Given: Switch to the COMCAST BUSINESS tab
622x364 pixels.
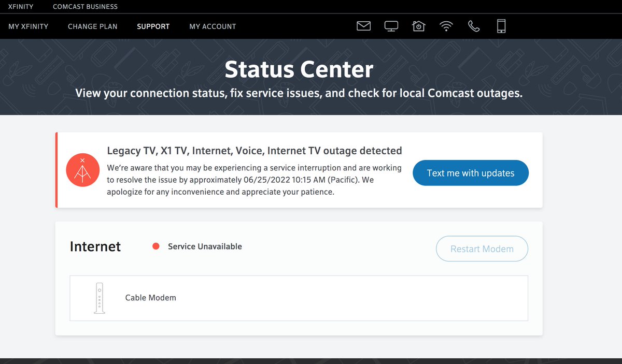Looking at the screenshot, I should click(86, 7).
